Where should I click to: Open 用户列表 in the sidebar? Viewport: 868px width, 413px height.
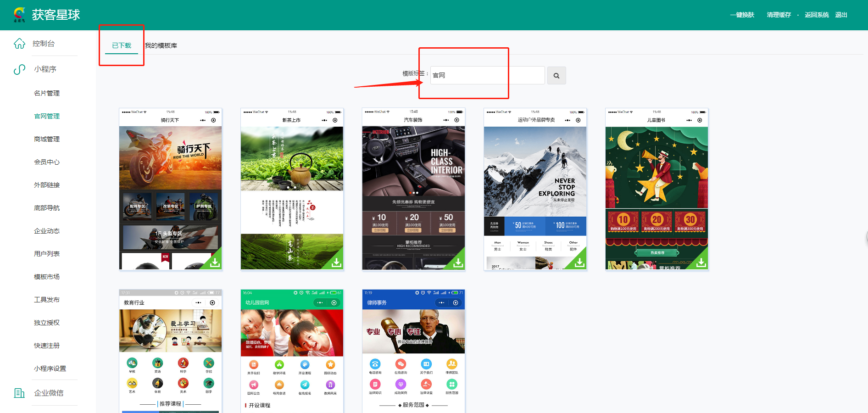coord(47,254)
